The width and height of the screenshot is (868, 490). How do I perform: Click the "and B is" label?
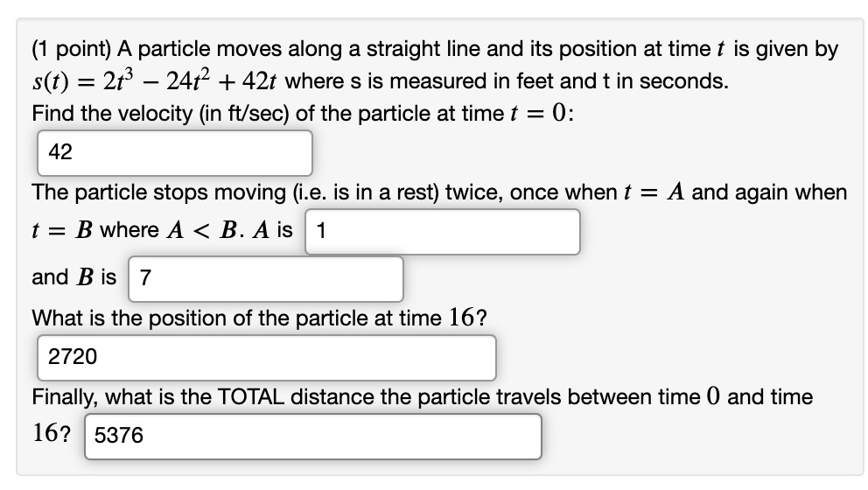coord(73,278)
